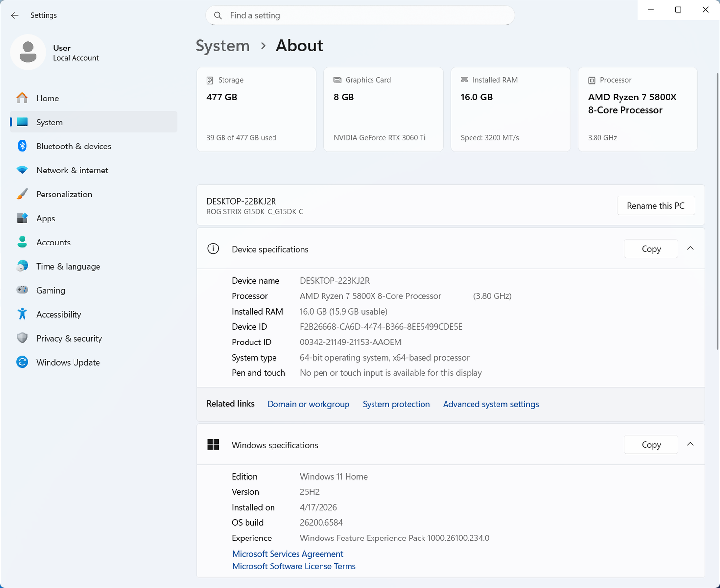
Task: Open the Microsoft Software License Terms link
Action: pos(294,566)
